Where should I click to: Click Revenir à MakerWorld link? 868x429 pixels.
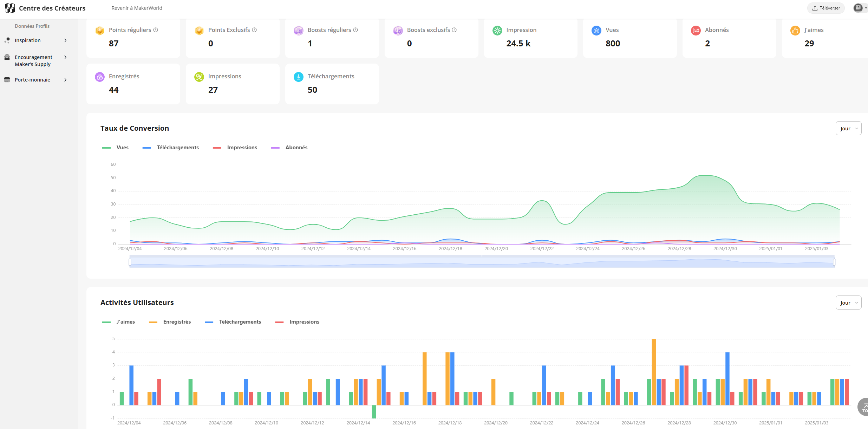tap(137, 8)
